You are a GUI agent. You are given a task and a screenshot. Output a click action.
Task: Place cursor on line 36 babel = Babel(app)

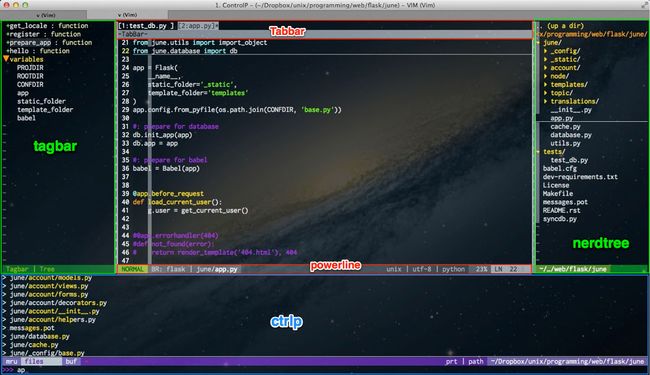click(166, 168)
